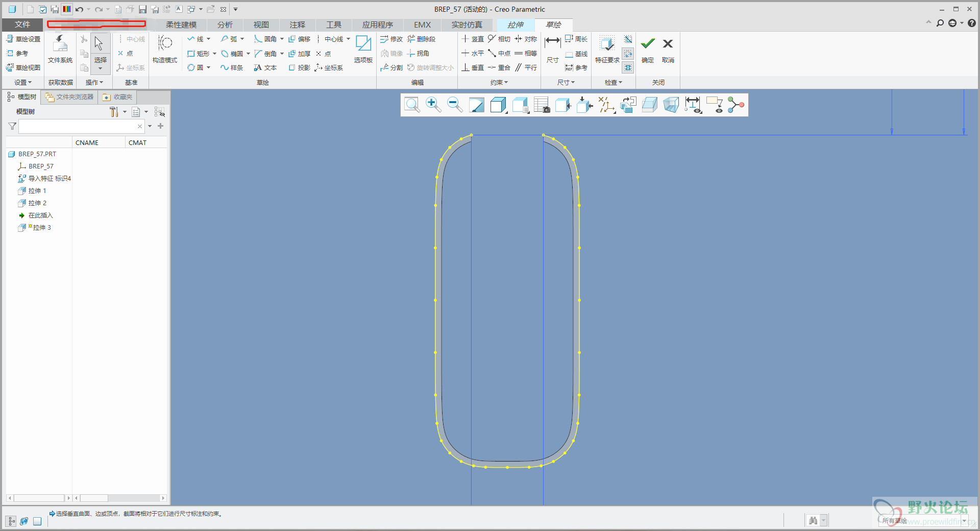Click Feature Requirements (特征要求) button
The width and height of the screenshot is (980, 531).
(x=607, y=50)
